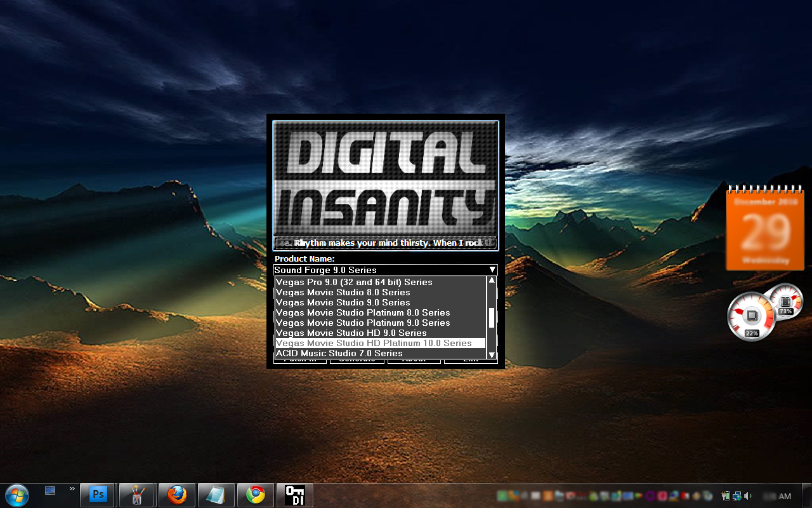Image resolution: width=812 pixels, height=508 pixels.
Task: Click the network icon in system tray
Action: click(x=737, y=496)
